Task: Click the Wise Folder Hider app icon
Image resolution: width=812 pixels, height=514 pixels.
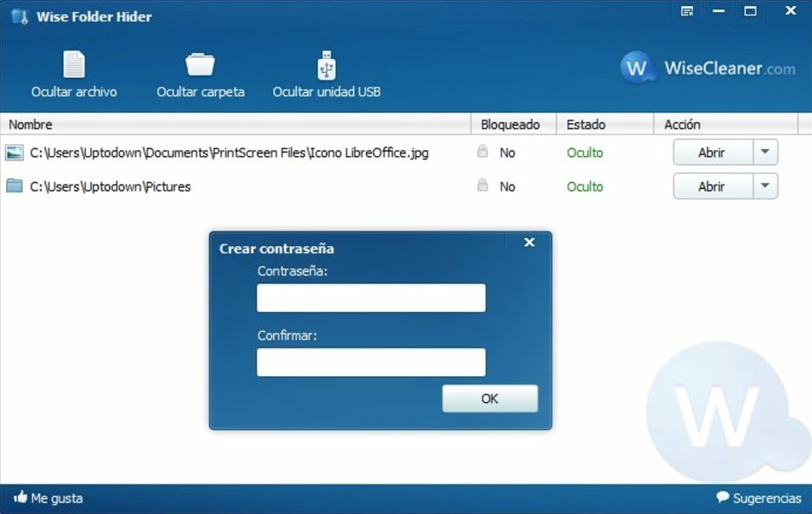Action: tap(20, 16)
